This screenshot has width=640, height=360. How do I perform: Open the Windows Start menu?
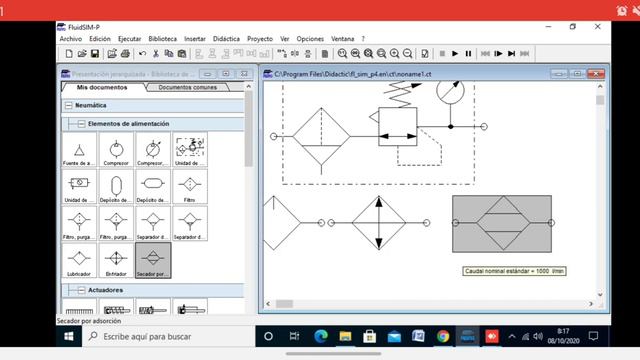point(69,336)
